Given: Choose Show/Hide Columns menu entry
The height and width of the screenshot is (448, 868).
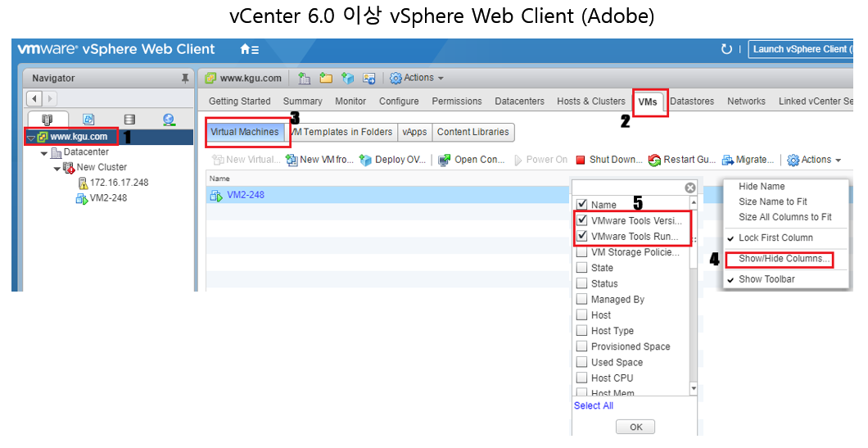Looking at the screenshot, I should pos(784,259).
